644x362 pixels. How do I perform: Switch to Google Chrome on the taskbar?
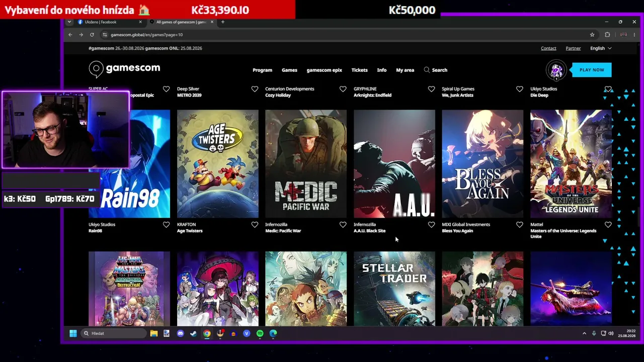tap(207, 333)
